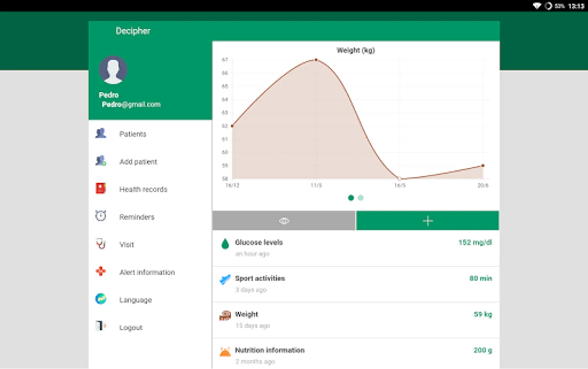Click the 152 mg/dl glucose value
Image resolution: width=588 pixels, height=369 pixels.
475,242
